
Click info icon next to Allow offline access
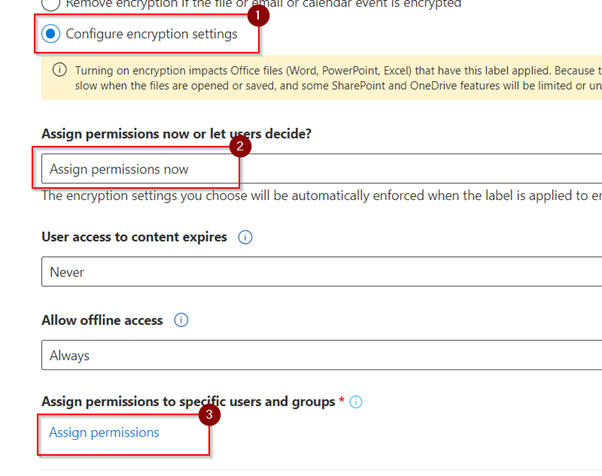pyautogui.click(x=181, y=321)
